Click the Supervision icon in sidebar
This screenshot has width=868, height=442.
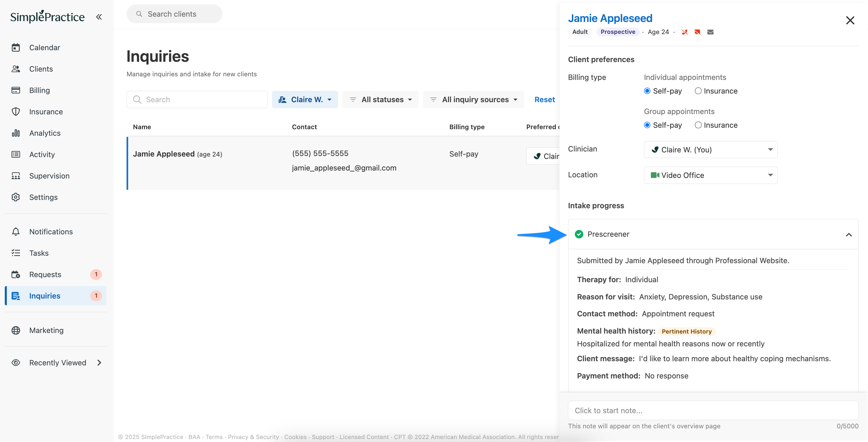pos(16,176)
